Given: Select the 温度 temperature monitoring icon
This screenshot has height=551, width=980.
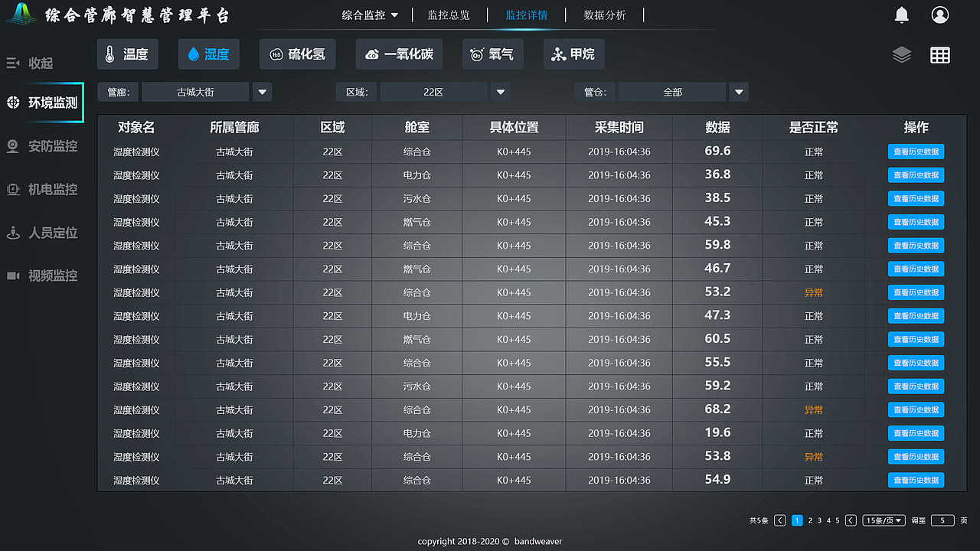Looking at the screenshot, I should click(x=127, y=54).
